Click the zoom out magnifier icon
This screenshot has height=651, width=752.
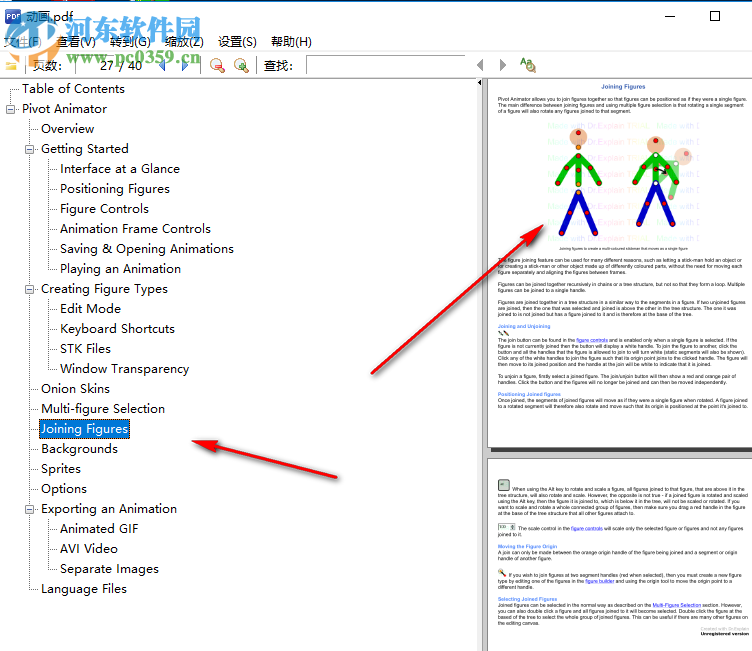pyautogui.click(x=217, y=65)
